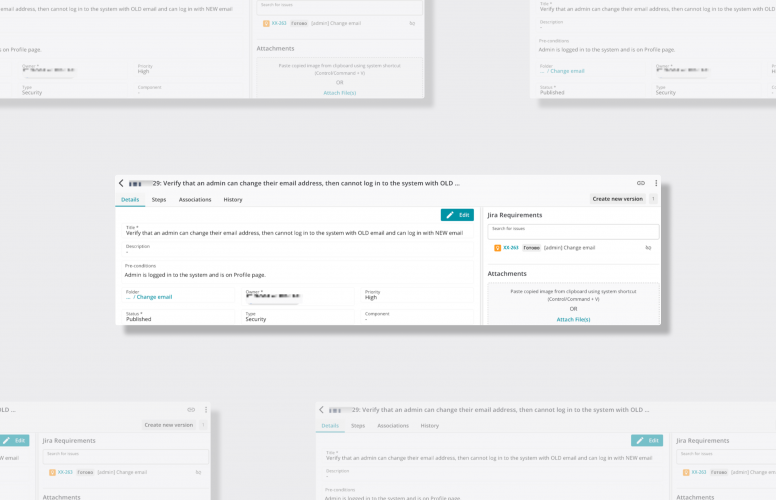Click the pencil Edit button in center window
Image resolution: width=776 pixels, height=500 pixels.
(457, 215)
